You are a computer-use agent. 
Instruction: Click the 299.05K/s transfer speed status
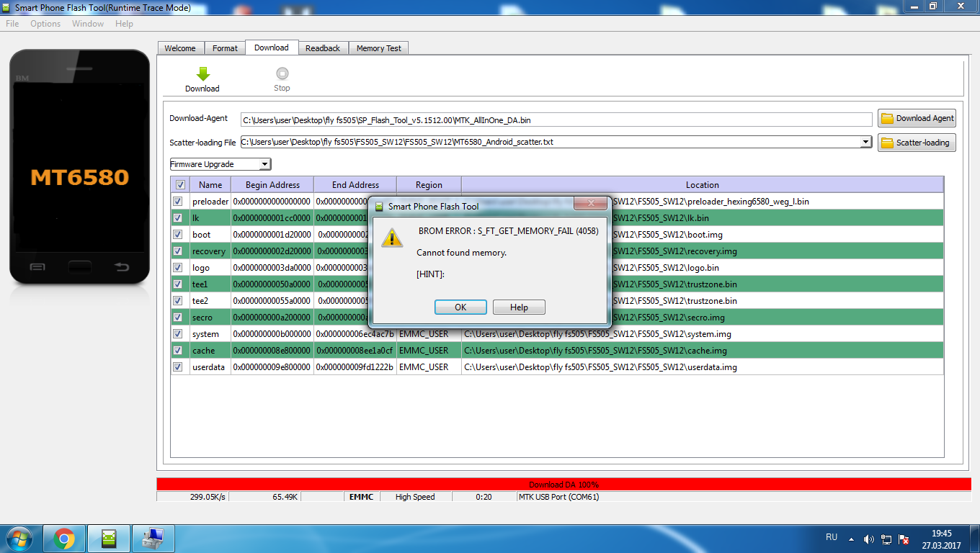point(208,497)
